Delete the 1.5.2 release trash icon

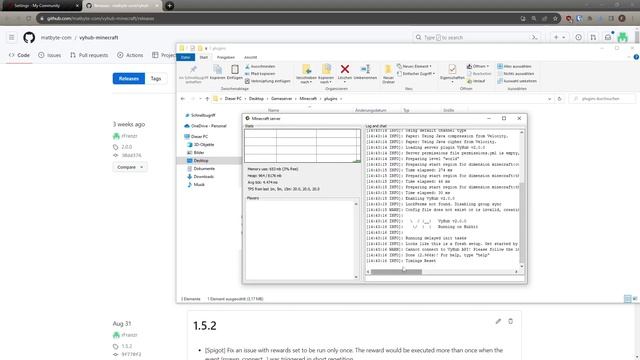pyautogui.click(x=511, y=321)
